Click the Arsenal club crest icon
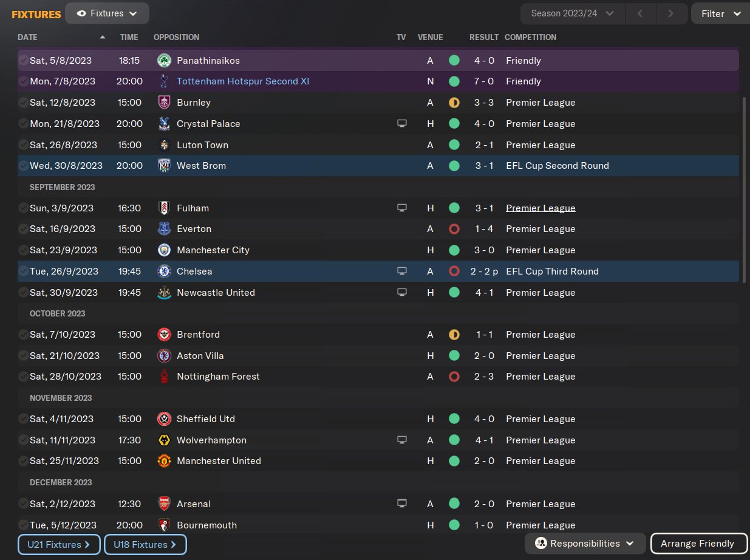 [163, 504]
